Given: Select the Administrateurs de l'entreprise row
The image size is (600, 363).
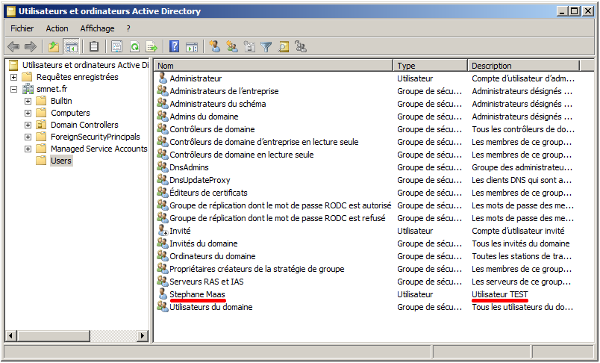Looking at the screenshot, I should pos(224,91).
